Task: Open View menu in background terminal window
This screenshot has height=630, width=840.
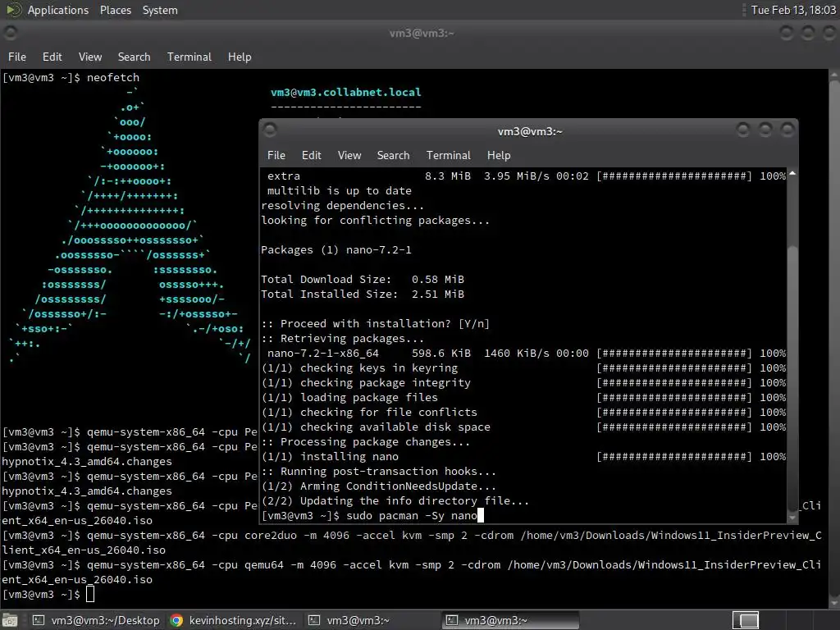Action: pyautogui.click(x=90, y=57)
